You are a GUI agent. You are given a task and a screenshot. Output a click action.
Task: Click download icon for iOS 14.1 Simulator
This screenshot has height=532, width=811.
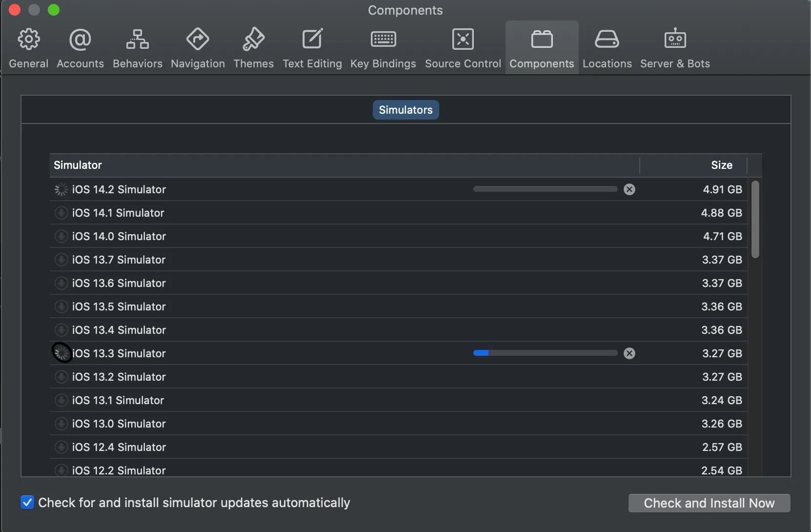pos(61,213)
